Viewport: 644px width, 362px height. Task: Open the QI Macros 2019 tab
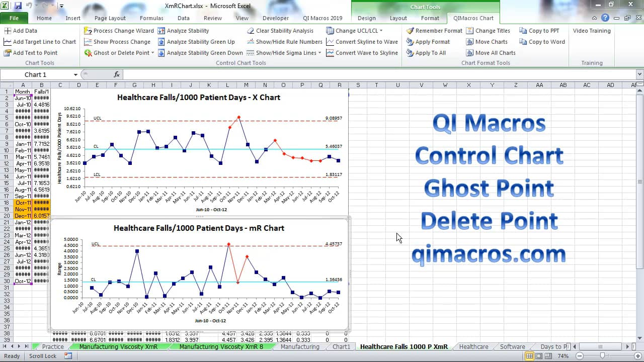(323, 18)
